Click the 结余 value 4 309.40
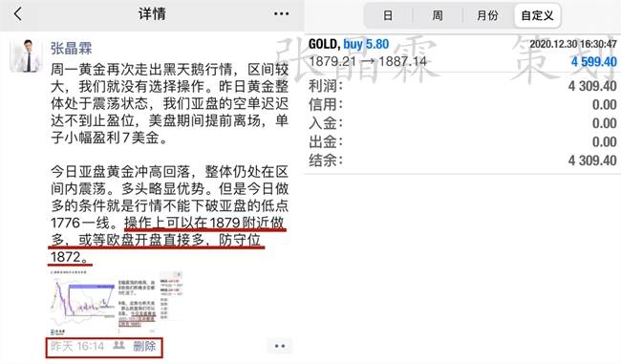The image size is (621, 364). click(x=592, y=160)
